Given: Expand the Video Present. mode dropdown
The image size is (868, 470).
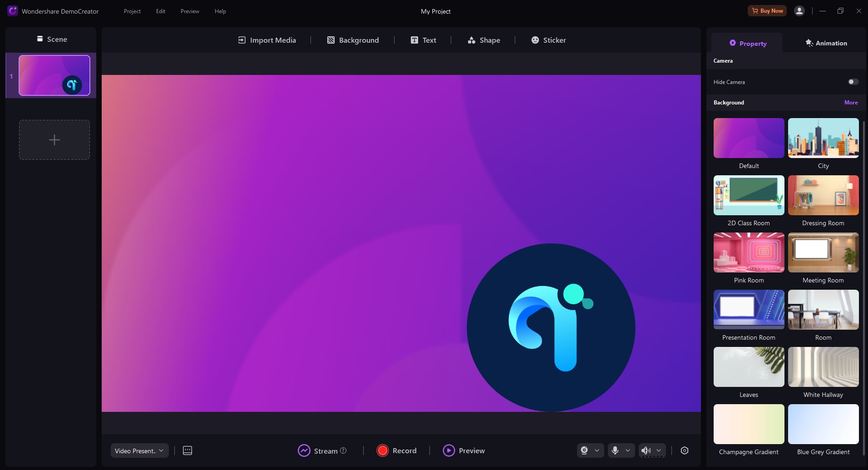Looking at the screenshot, I should pyautogui.click(x=140, y=450).
